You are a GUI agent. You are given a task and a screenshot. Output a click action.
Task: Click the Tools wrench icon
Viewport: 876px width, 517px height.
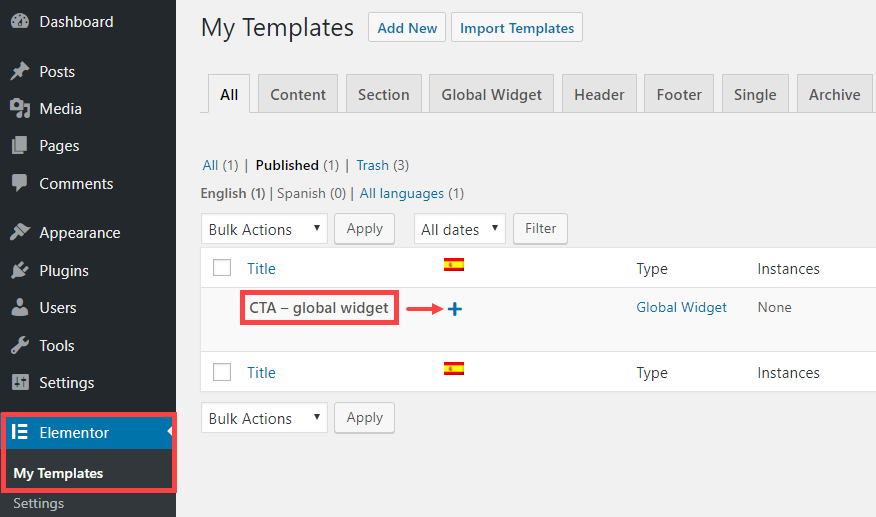click(20, 345)
